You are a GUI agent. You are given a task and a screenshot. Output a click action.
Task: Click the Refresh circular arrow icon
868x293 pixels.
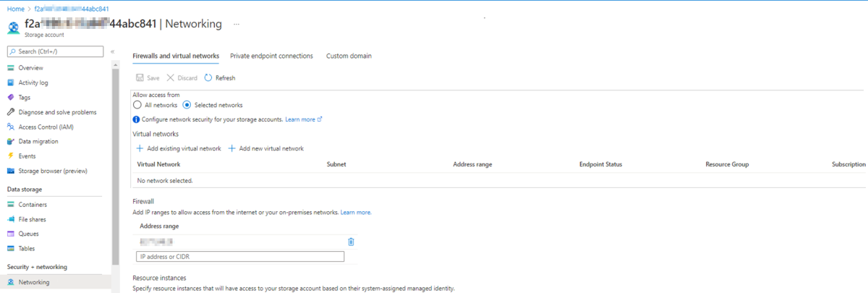(x=208, y=77)
